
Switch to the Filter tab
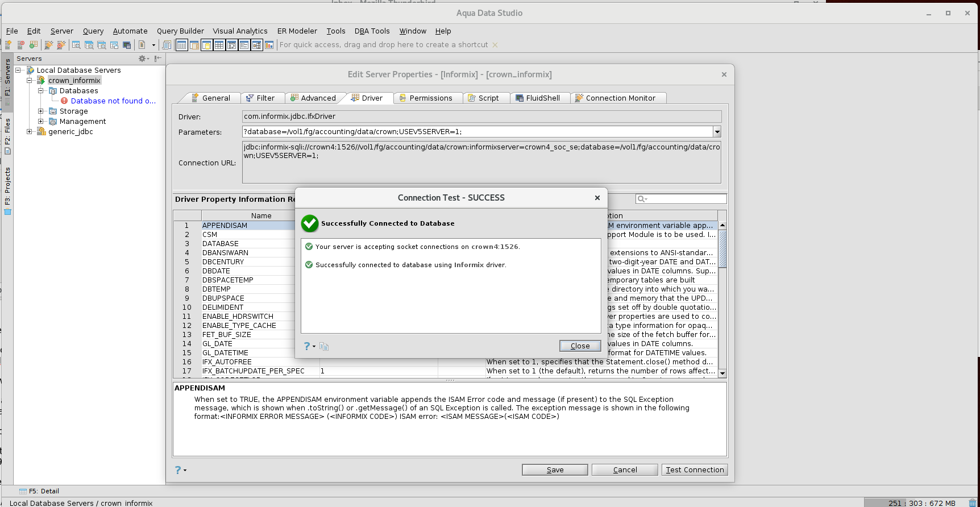[x=260, y=98]
